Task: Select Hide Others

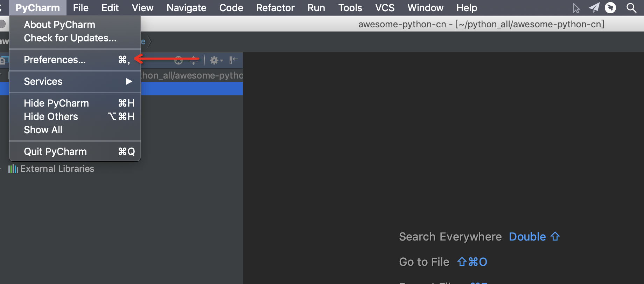Action: (75, 116)
